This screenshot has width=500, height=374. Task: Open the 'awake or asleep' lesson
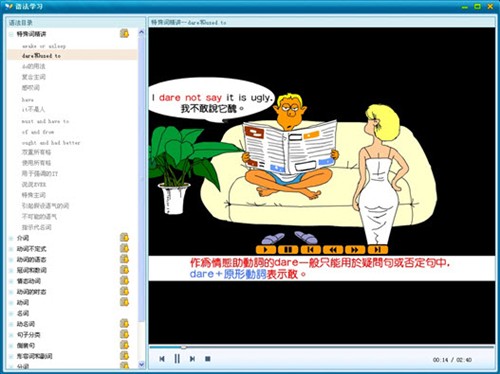pyautogui.click(x=44, y=46)
